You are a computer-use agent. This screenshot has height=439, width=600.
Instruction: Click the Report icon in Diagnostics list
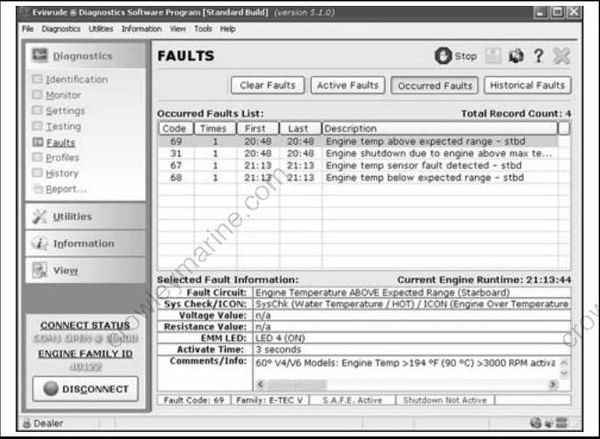[x=38, y=189]
